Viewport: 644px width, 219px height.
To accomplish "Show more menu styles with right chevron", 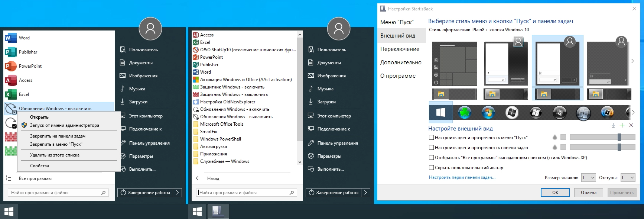I will tap(632, 61).
